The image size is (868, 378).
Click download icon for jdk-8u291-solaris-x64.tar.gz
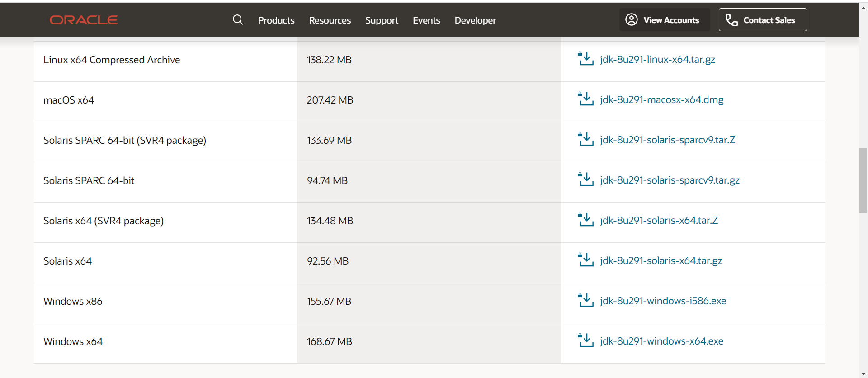pyautogui.click(x=586, y=260)
